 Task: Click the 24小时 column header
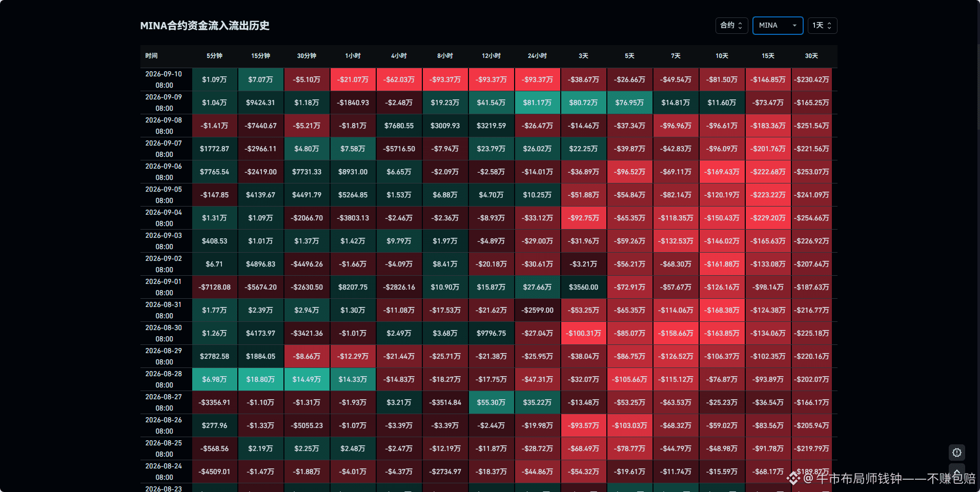coord(537,56)
